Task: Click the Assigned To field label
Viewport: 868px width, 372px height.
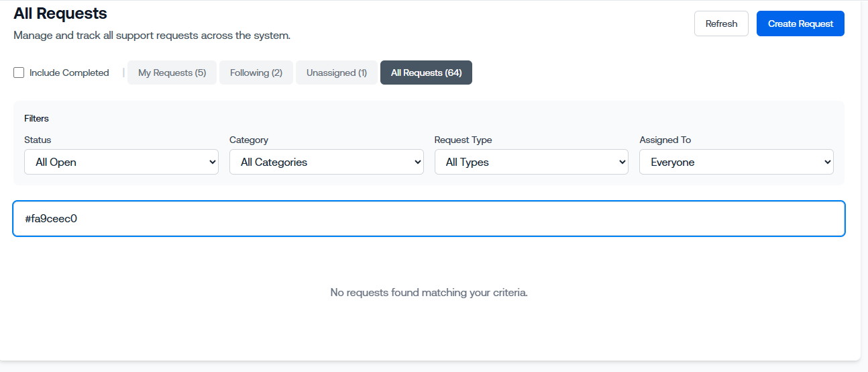Action: pyautogui.click(x=665, y=140)
